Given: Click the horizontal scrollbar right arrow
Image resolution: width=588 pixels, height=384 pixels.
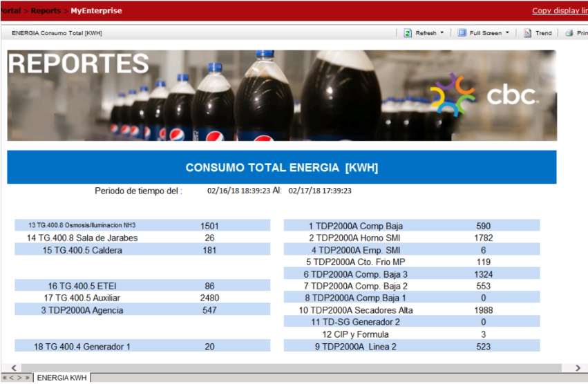Looking at the screenshot, I should coord(578,368).
